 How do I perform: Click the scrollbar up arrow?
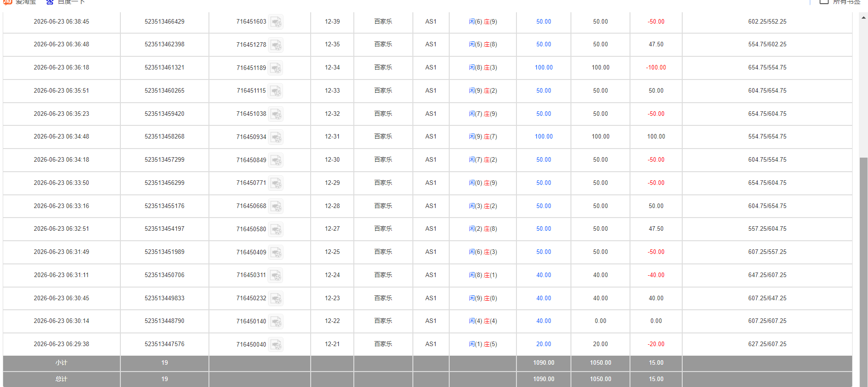pos(863,18)
